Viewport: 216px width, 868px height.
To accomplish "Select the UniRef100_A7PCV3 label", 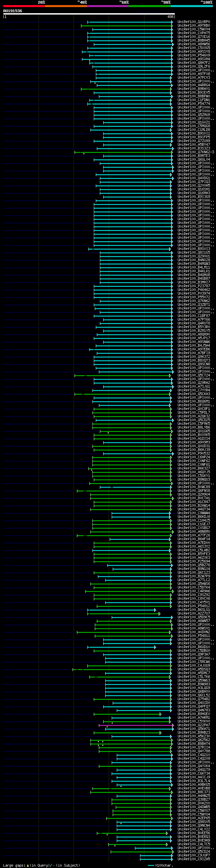I will [194, 78].
